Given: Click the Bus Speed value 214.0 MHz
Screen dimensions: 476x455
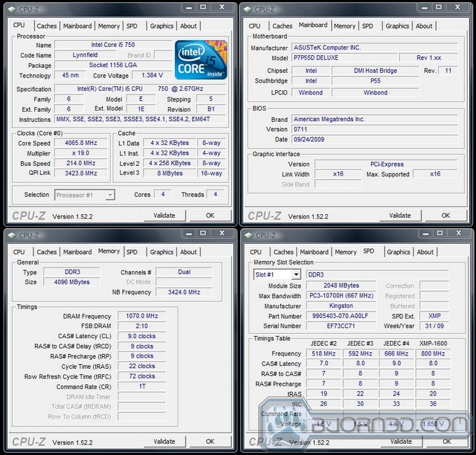Looking at the screenshot, I should (x=80, y=163).
